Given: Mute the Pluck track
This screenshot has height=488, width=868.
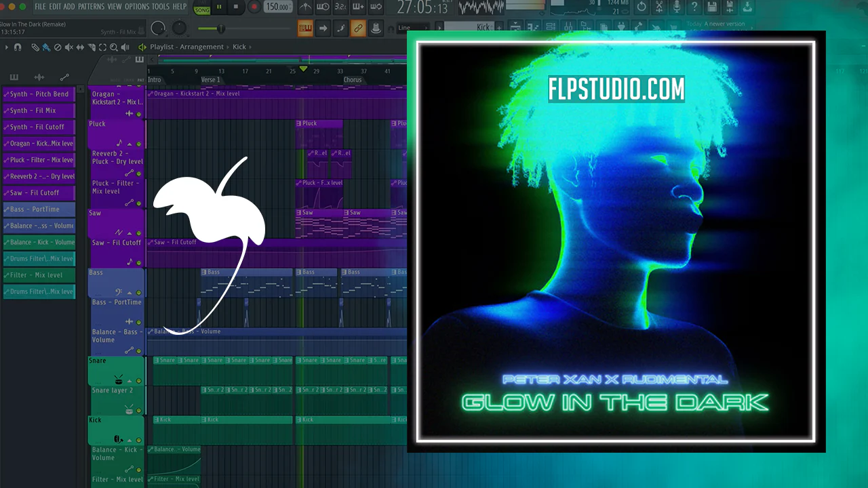Looking at the screenshot, I should pyautogui.click(x=139, y=144).
